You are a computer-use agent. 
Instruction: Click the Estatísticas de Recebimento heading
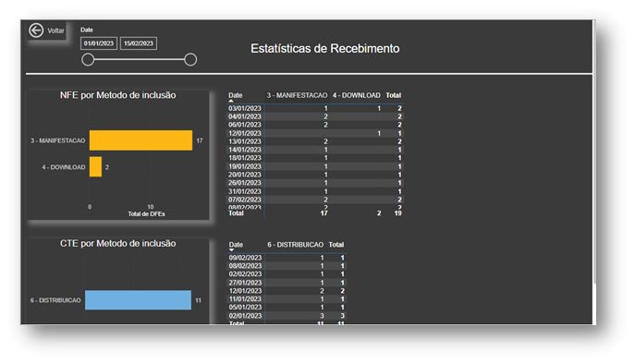pos(324,49)
